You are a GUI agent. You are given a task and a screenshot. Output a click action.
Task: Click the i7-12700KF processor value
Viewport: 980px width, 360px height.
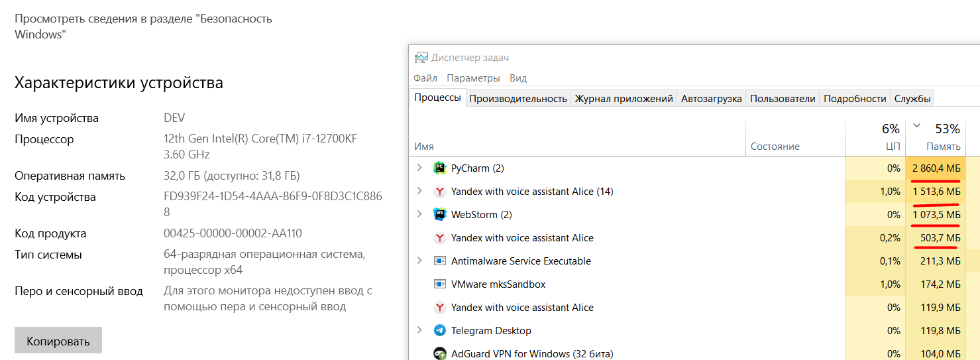pyautogui.click(x=260, y=147)
